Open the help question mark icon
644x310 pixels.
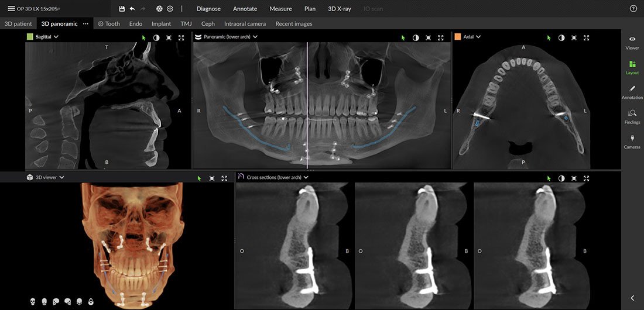(633, 9)
